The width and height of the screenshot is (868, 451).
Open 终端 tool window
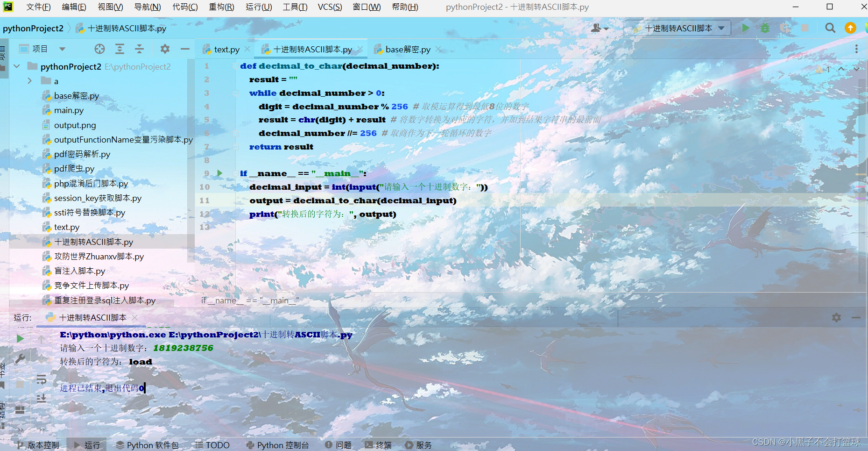[x=379, y=445]
